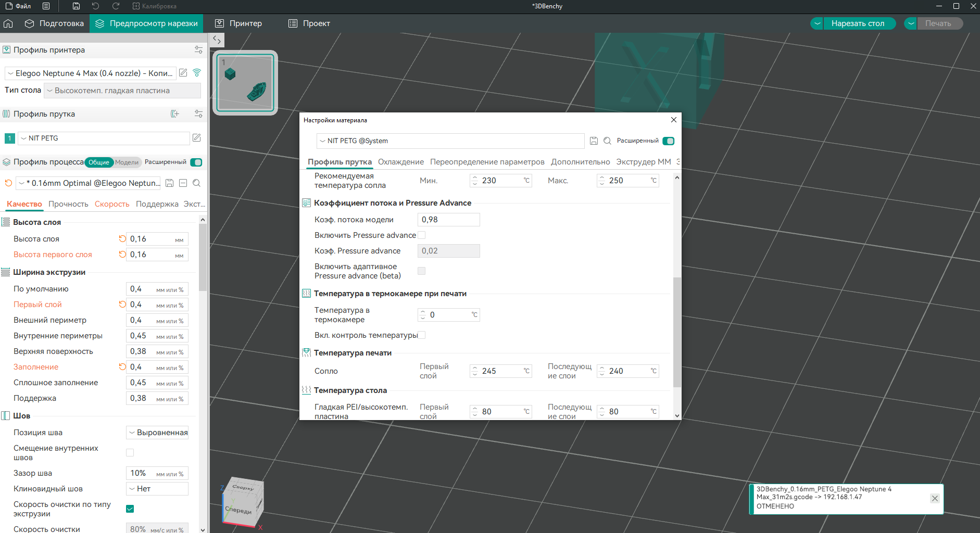Open the seam position dropdown
The width and height of the screenshot is (980, 533).
click(157, 433)
